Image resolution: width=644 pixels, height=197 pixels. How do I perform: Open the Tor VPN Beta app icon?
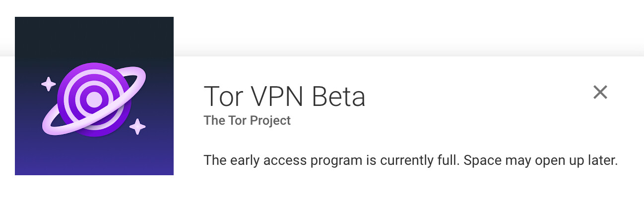94,96
